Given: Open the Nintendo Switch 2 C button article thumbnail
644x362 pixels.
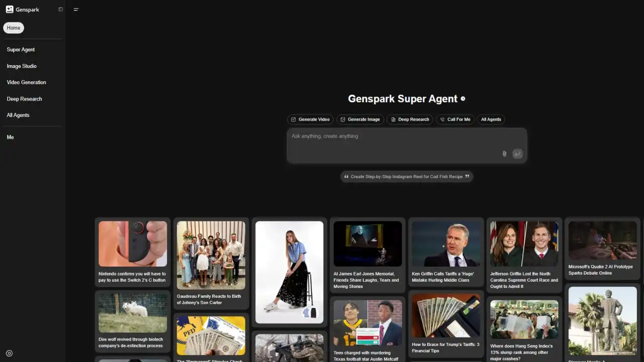Looking at the screenshot, I should 132,244.
